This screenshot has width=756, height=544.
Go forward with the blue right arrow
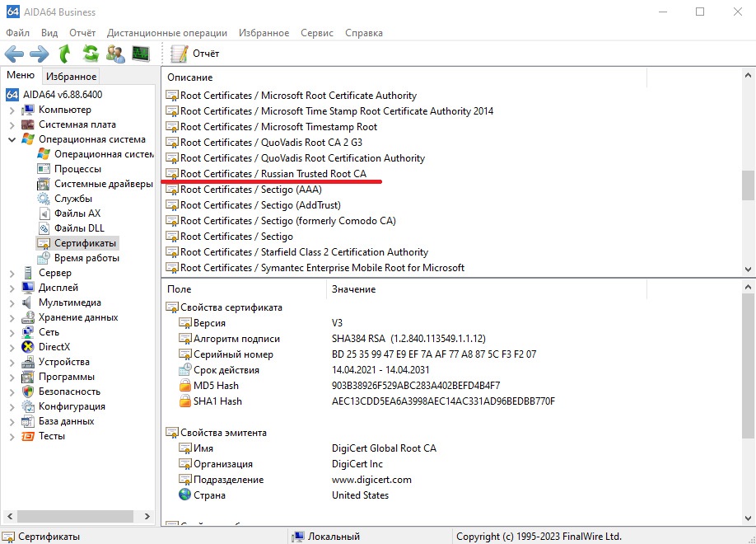[39, 54]
